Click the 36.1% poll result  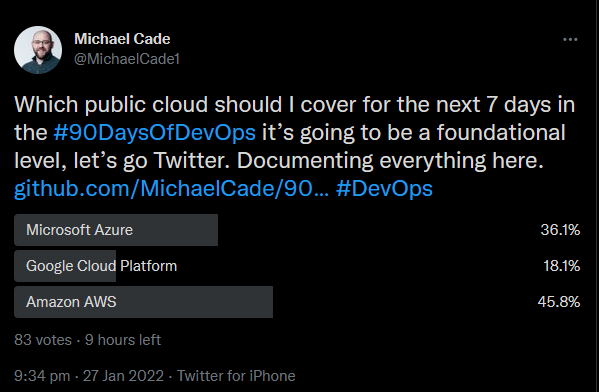tap(560, 230)
